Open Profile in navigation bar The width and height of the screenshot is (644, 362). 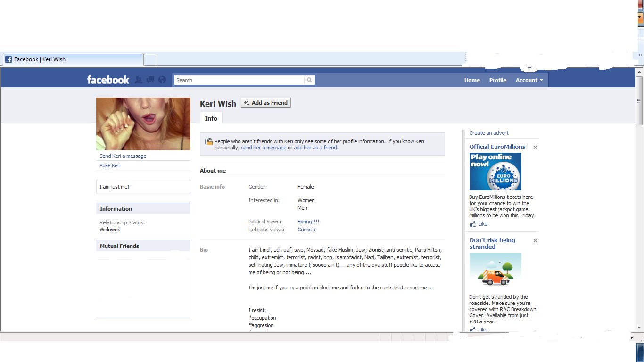point(497,80)
